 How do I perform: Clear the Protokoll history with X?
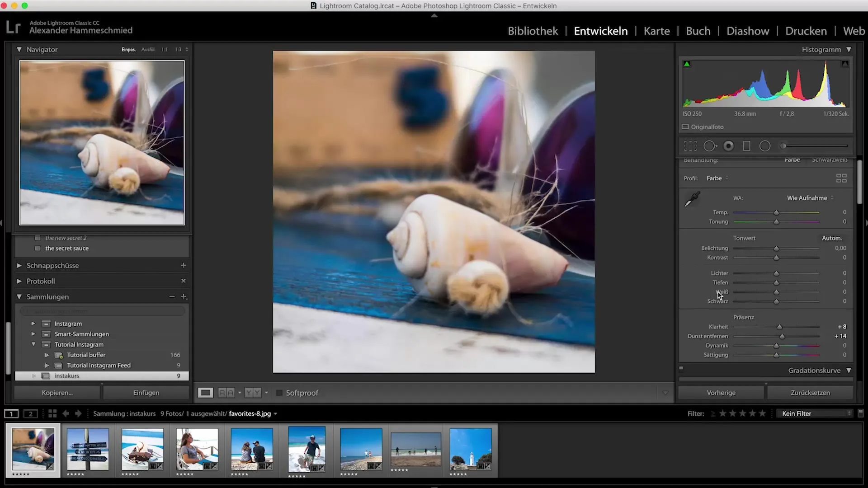coord(183,281)
